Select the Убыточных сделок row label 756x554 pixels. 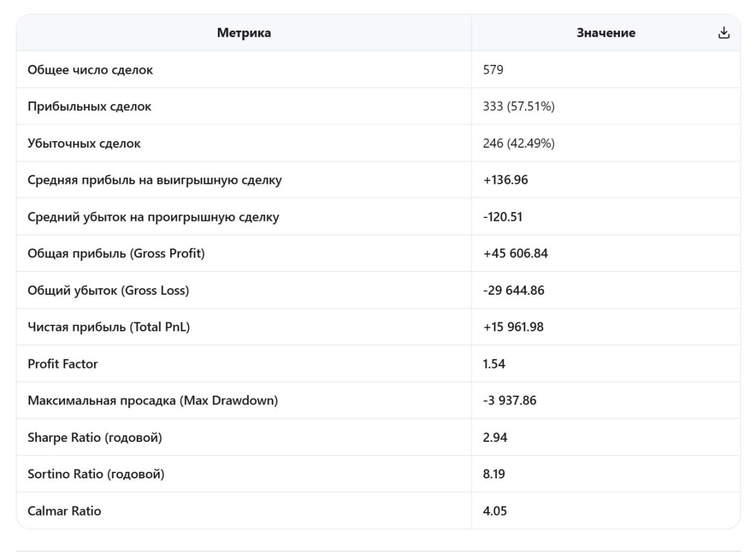[84, 144]
